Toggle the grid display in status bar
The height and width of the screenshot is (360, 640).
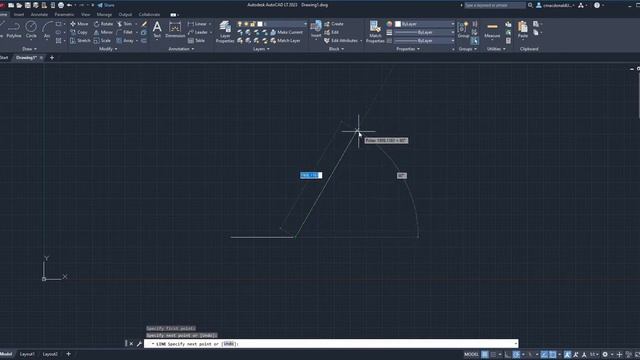click(485, 354)
